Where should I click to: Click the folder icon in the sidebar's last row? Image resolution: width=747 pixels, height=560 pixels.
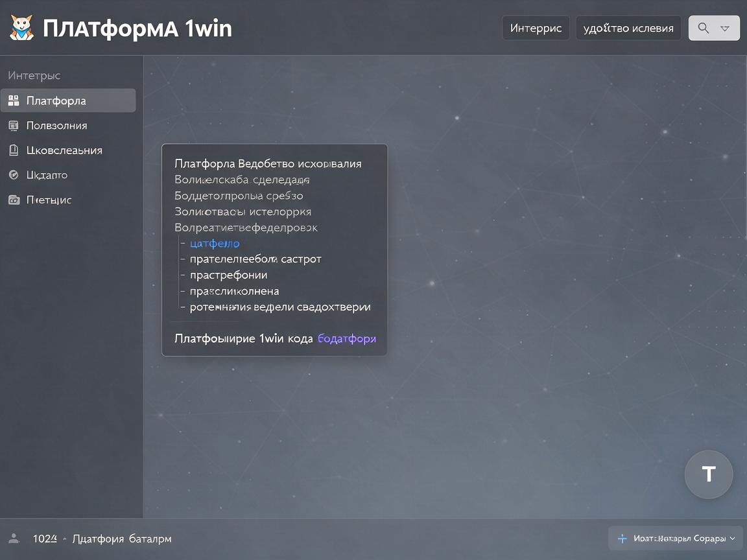tap(14, 200)
